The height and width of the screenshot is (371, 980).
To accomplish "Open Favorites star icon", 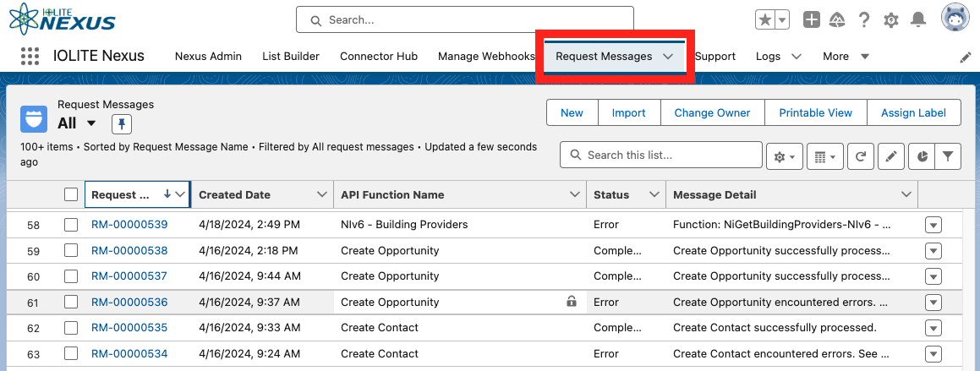I will [x=765, y=20].
